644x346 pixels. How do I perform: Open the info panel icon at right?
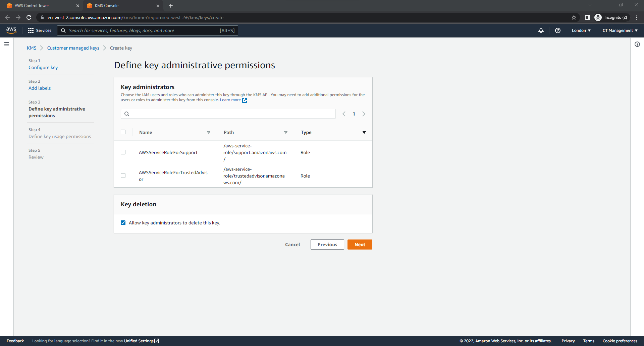click(637, 44)
